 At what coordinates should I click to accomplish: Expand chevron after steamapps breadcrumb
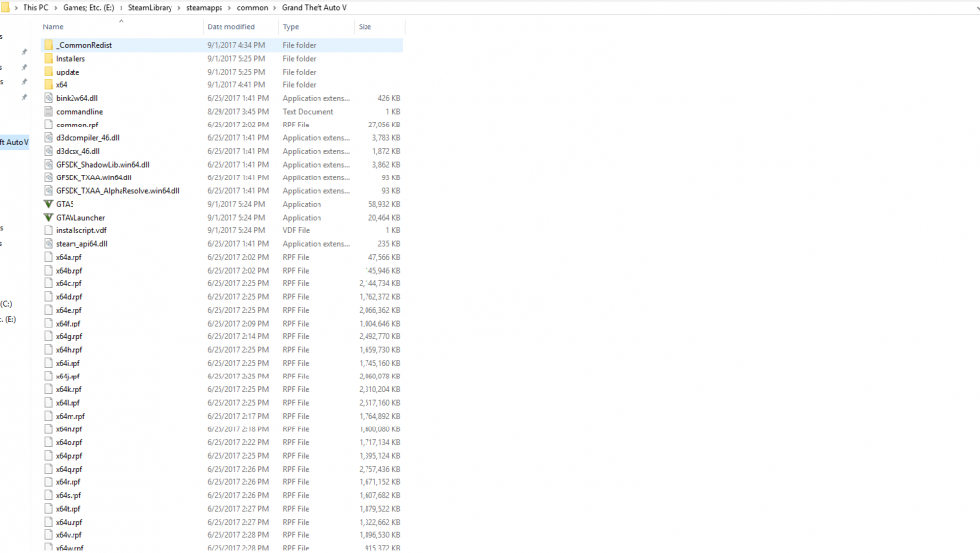click(229, 8)
